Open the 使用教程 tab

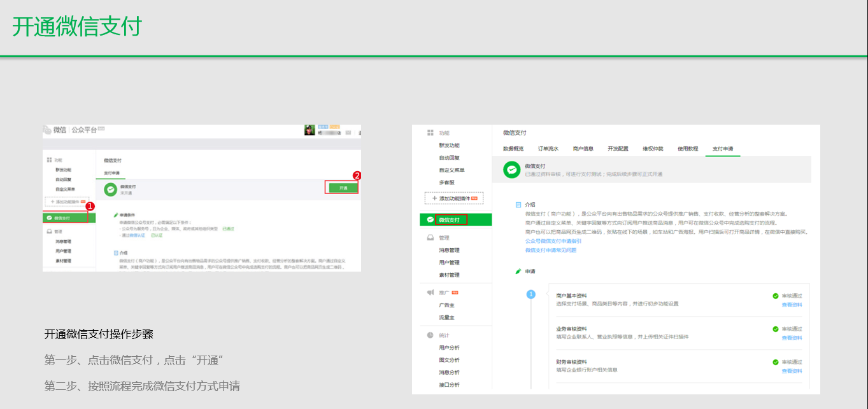pos(688,149)
